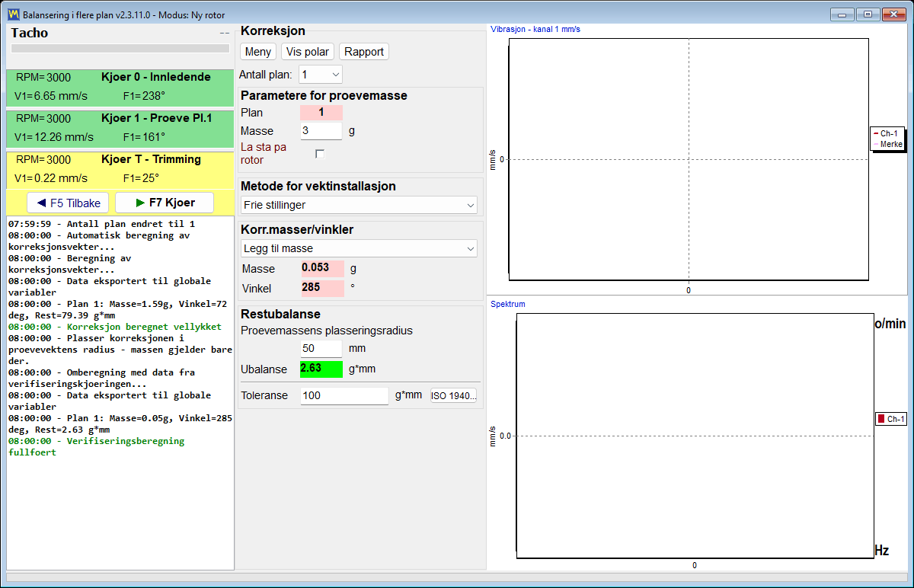Click the F1=25° phase reading
Viewport: 914px width, 588px height.
141,178
